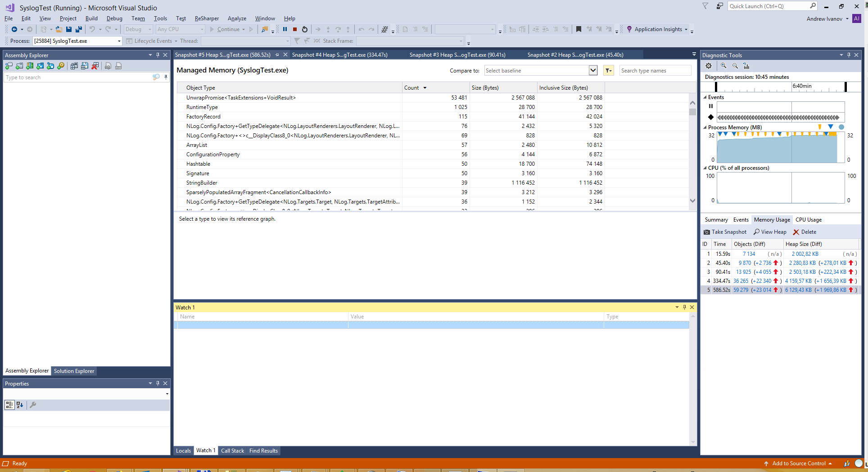The image size is (868, 472).
Task: Click the Take Snapshot camera icon
Action: [x=707, y=231]
